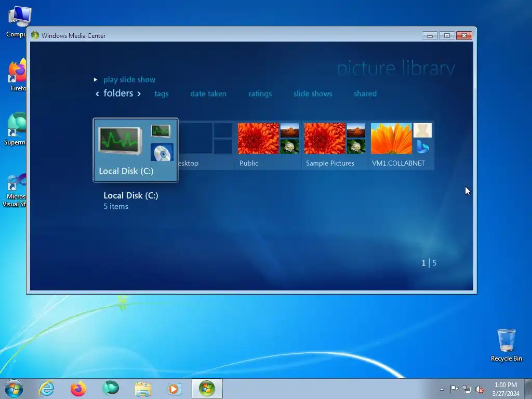The image size is (532, 399).
Task: Click the Windows Media Center title bar icon
Action: pyautogui.click(x=35, y=35)
